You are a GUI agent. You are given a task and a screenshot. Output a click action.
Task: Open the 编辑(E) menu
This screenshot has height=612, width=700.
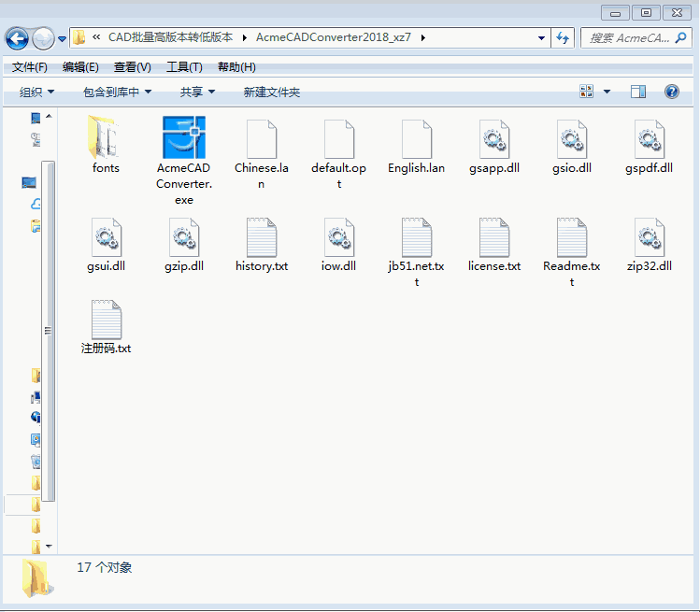point(80,67)
